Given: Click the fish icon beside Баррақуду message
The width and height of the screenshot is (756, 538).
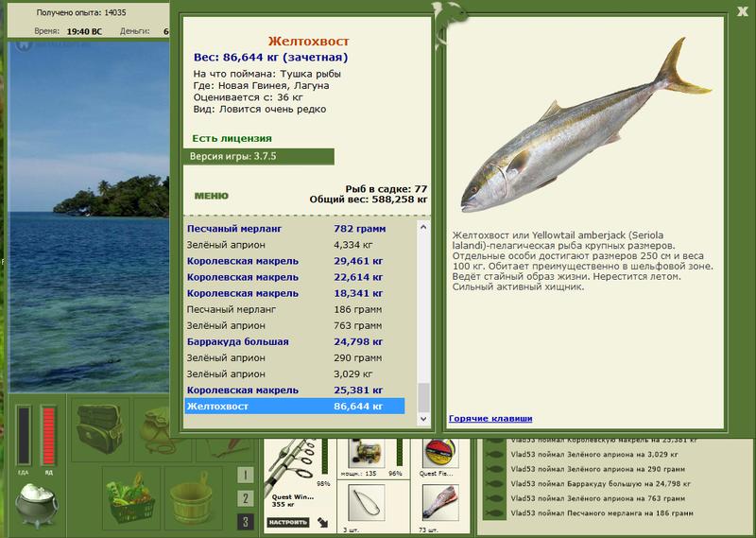Looking at the screenshot, I should tap(494, 483).
